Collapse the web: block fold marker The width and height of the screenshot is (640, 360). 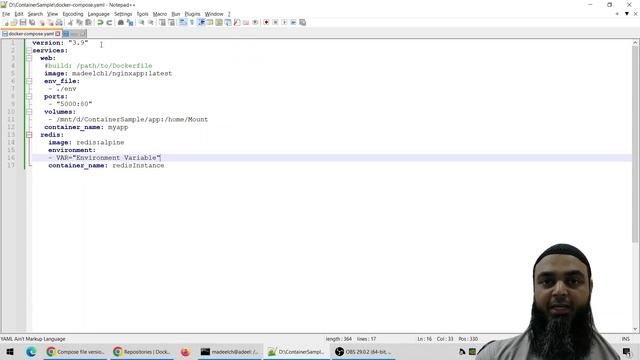click(29, 58)
